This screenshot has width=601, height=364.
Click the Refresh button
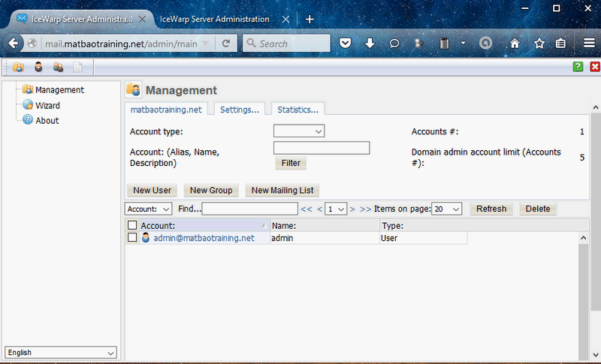point(491,209)
